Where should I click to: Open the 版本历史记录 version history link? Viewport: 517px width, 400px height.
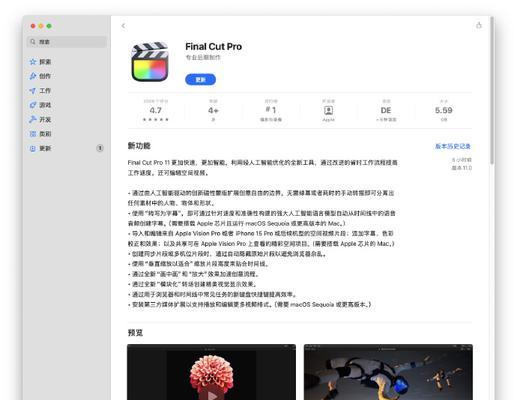point(453,146)
